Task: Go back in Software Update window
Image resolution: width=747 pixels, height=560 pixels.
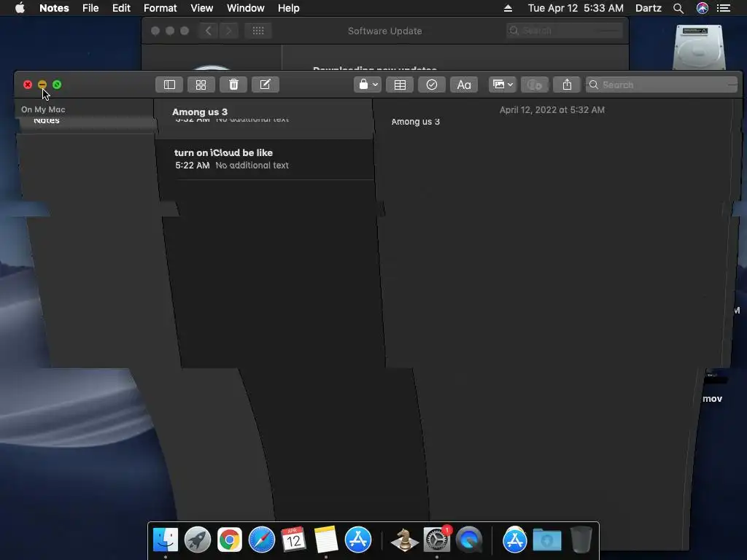Action: tap(209, 31)
